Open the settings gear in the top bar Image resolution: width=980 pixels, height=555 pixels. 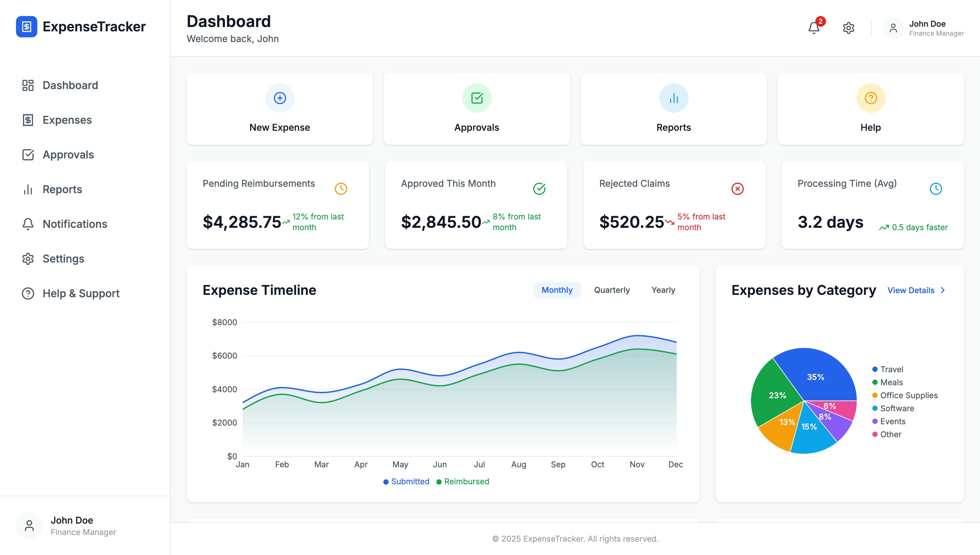click(x=849, y=28)
